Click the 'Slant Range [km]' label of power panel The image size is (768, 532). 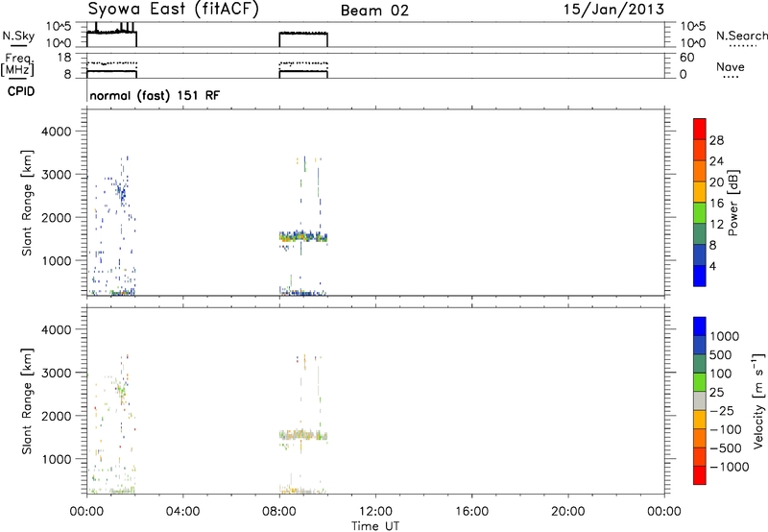pos(27,203)
